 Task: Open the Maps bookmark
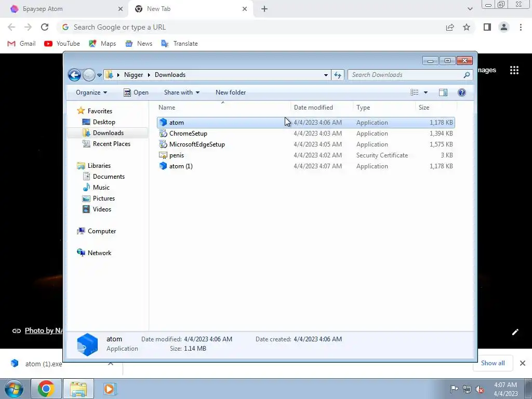[102, 44]
